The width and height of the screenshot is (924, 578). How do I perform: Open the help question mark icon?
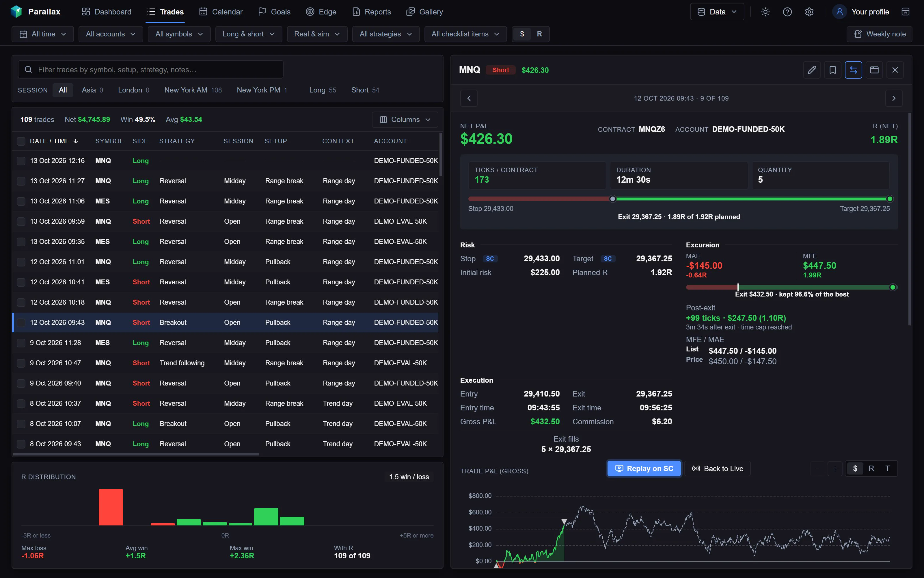787,12
